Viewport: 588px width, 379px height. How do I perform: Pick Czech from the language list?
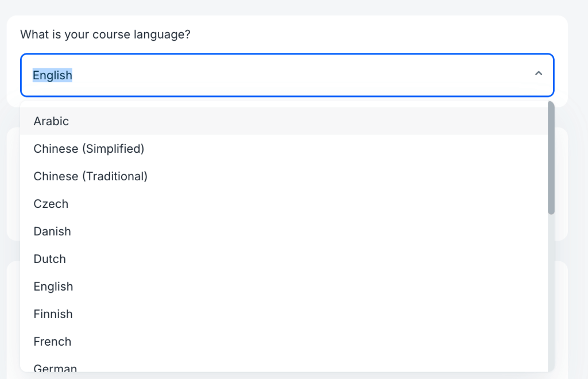click(51, 204)
